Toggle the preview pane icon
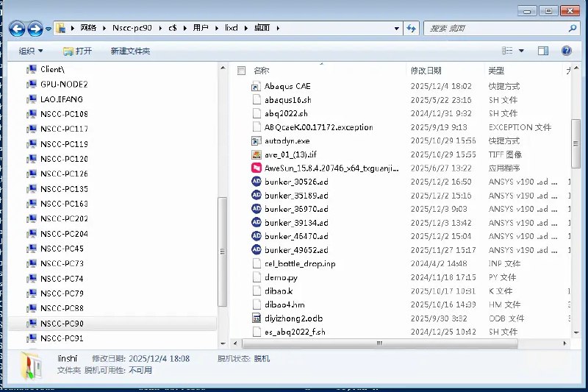 tap(543, 51)
